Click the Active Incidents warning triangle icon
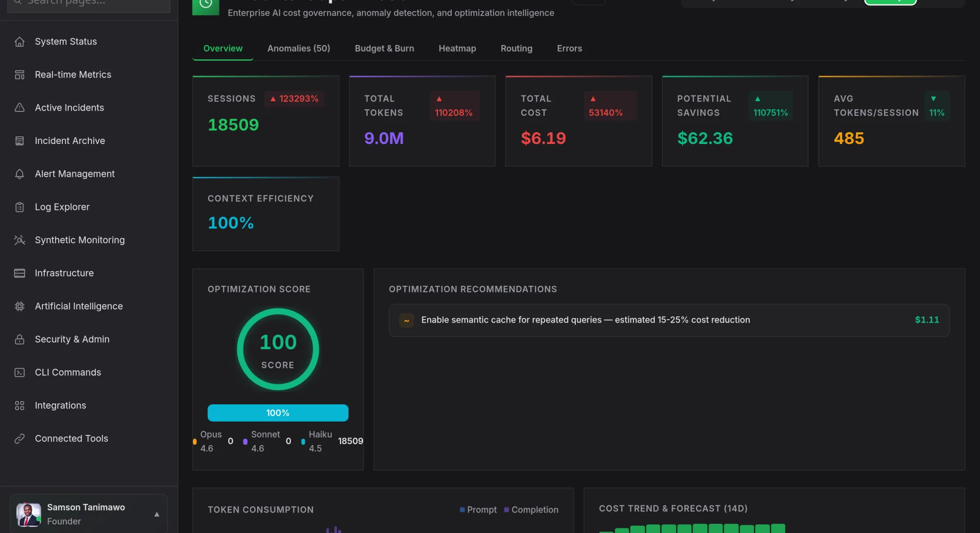Screen dimensions: 980x533 pos(19,108)
